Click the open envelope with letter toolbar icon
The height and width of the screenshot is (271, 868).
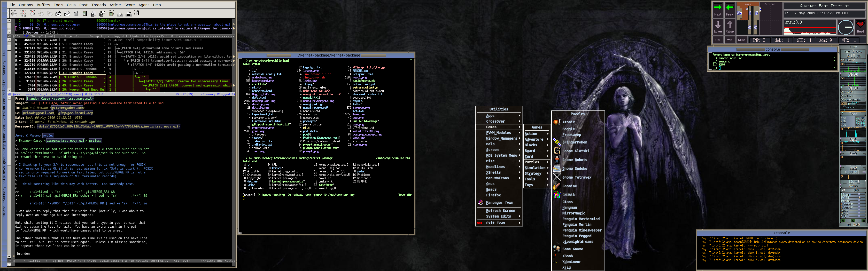click(58, 13)
